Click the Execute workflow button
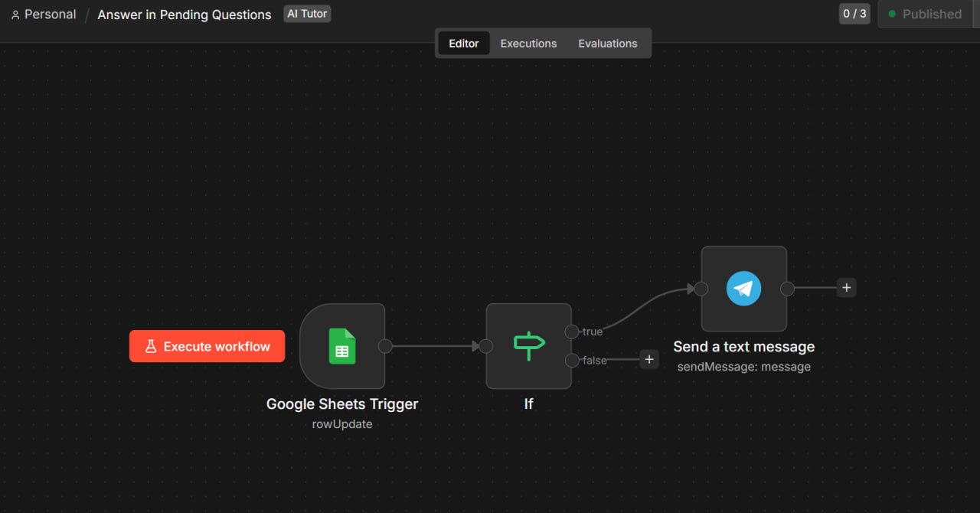This screenshot has height=513, width=980. point(207,346)
